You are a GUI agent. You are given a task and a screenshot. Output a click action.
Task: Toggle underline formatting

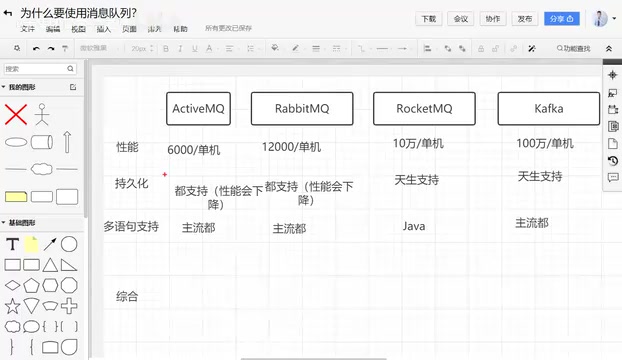click(195, 48)
